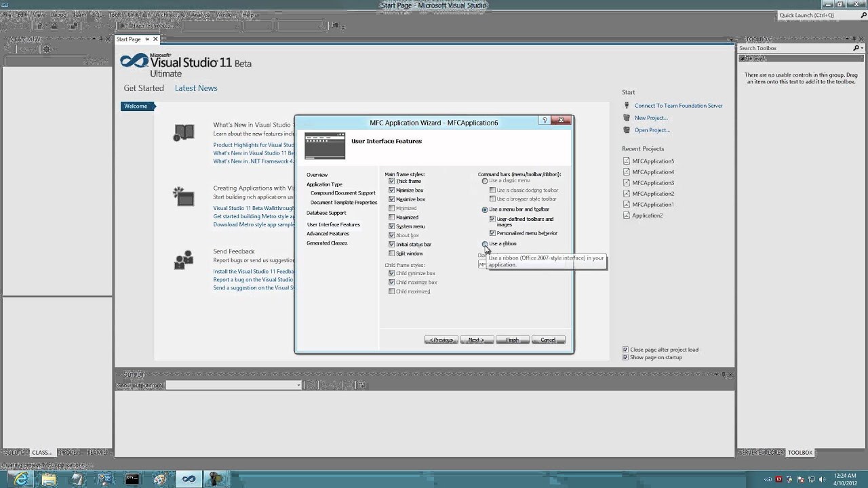Open the Window menu
This screenshot has height=488, width=868.
(x=226, y=15)
